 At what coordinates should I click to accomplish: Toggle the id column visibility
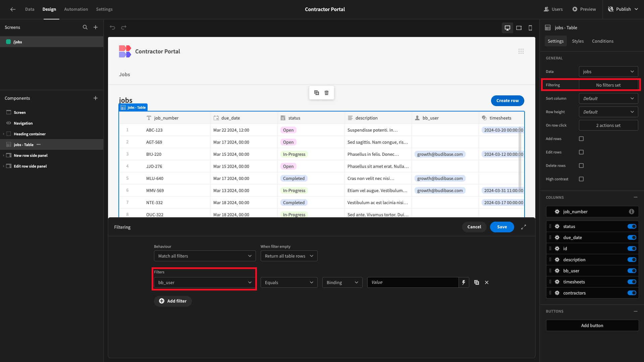(x=632, y=248)
